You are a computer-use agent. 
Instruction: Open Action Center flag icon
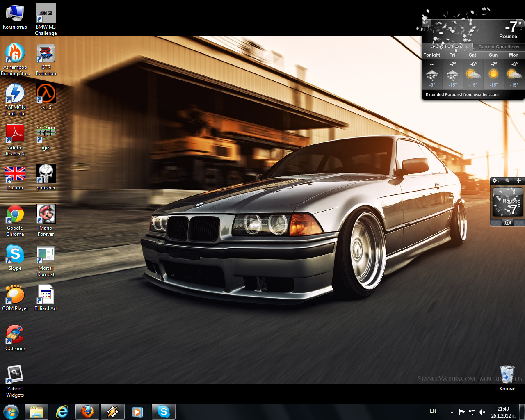pyautogui.click(x=462, y=412)
